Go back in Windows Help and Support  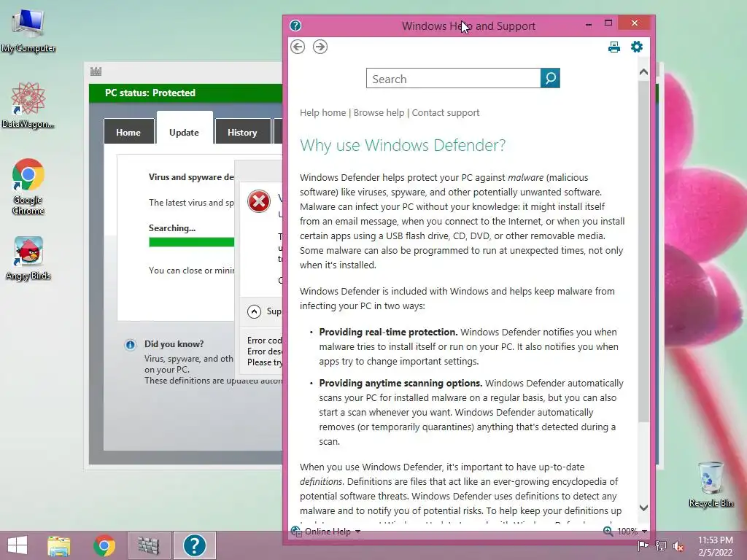(298, 47)
